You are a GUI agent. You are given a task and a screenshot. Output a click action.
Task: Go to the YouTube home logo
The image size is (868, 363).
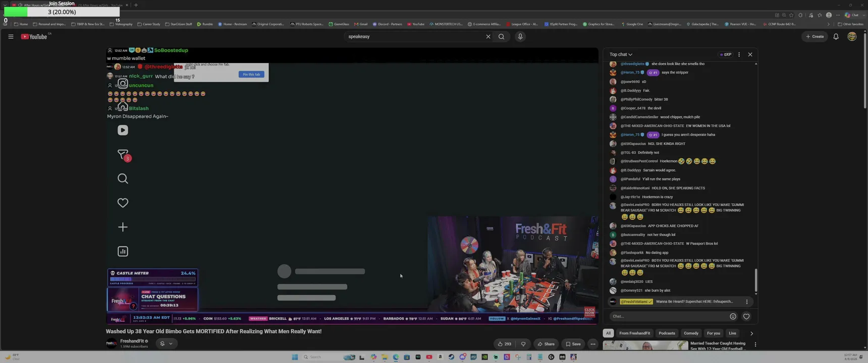(x=34, y=36)
